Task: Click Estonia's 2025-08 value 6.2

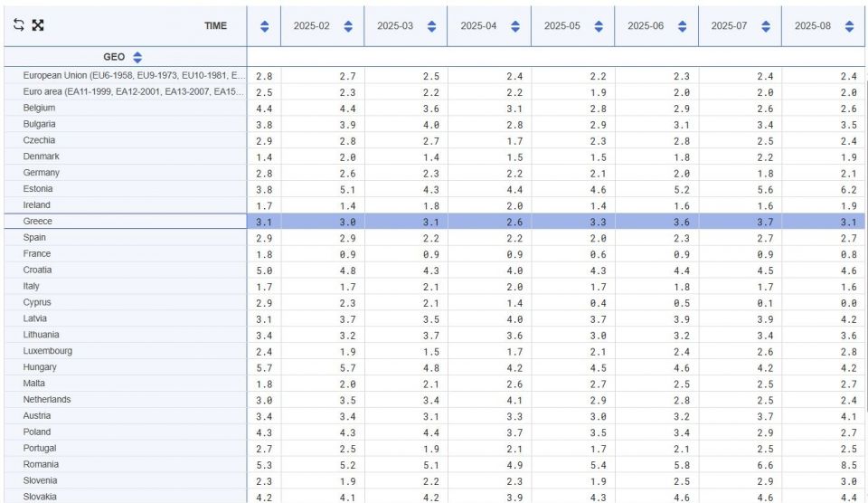Action: coord(847,189)
